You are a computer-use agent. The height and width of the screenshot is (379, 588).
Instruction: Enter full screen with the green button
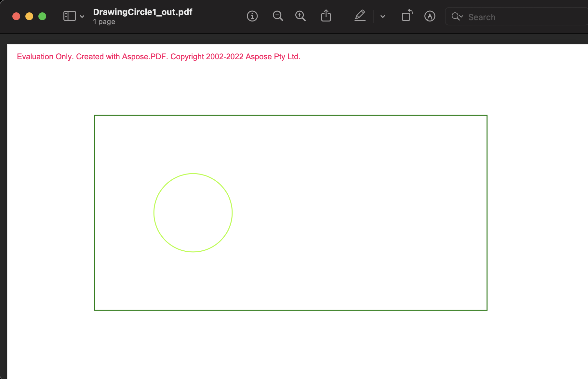pyautogui.click(x=42, y=16)
